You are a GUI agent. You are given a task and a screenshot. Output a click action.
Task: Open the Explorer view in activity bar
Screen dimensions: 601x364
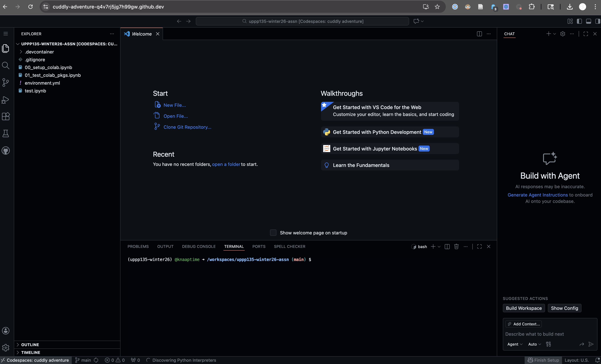coord(6,48)
